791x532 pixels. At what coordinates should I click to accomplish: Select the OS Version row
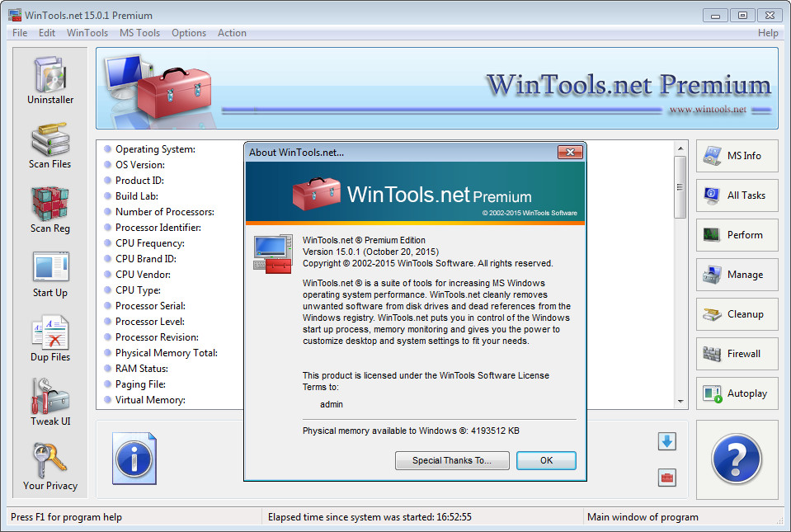[134, 165]
